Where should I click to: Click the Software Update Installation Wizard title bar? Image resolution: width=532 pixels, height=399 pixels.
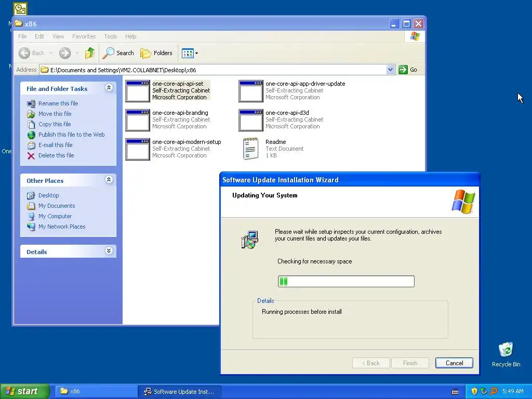pyautogui.click(x=350, y=180)
